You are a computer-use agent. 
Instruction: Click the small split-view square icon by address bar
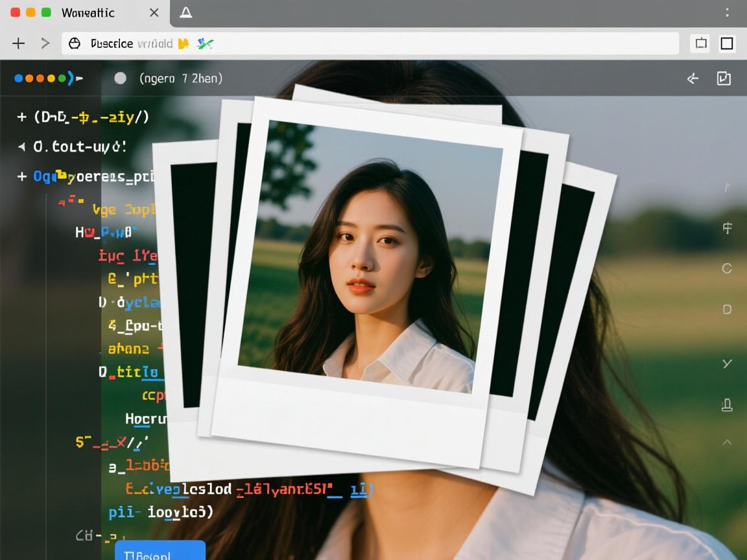point(701,43)
